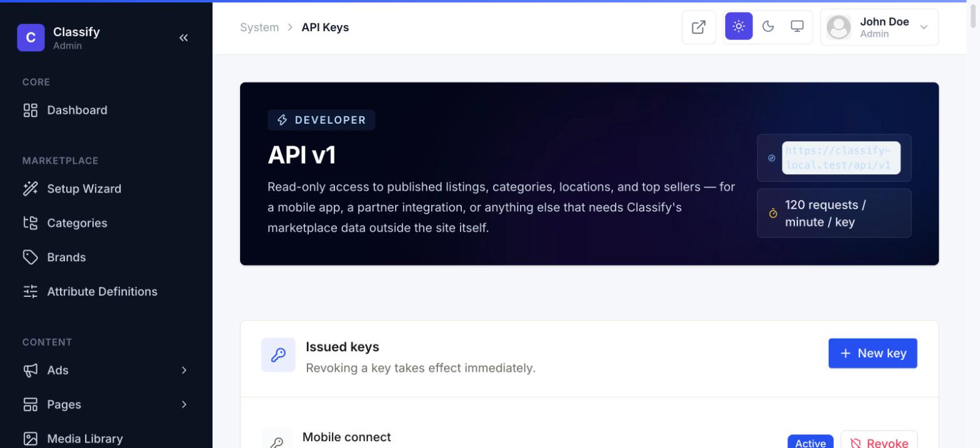This screenshot has width=980, height=448.
Task: Click "API Keys" breadcrumb text
Action: pyautogui.click(x=325, y=27)
